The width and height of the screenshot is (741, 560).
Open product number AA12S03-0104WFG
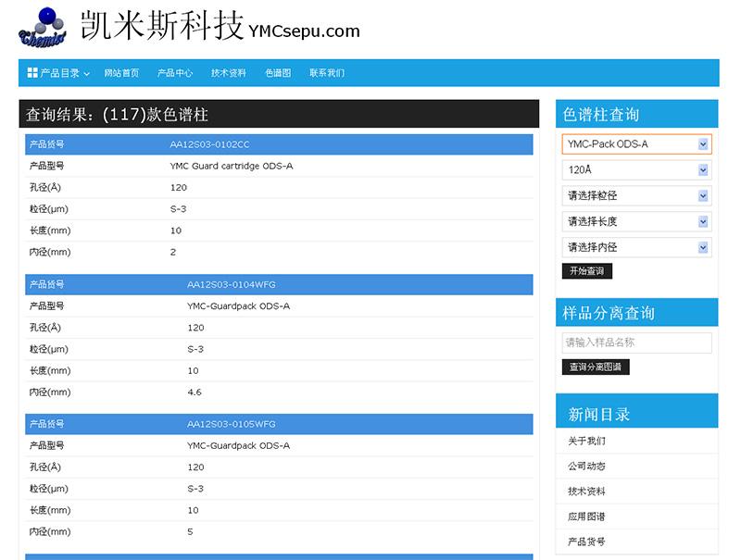(x=231, y=285)
